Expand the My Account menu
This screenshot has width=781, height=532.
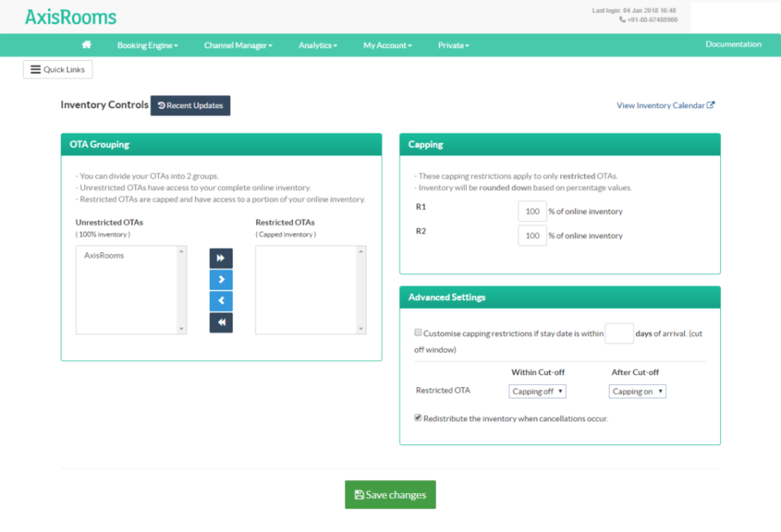[x=387, y=46]
